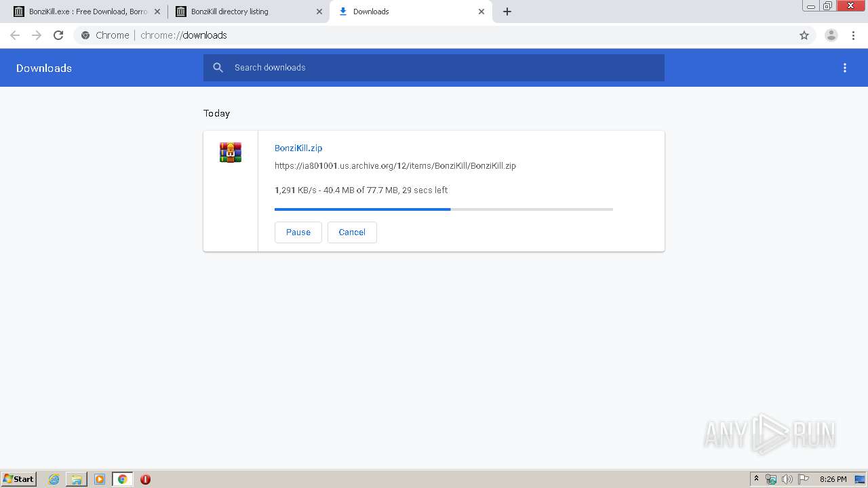Screen dimensions: 868x488
Task: Click the network tray icon
Action: (x=771, y=479)
